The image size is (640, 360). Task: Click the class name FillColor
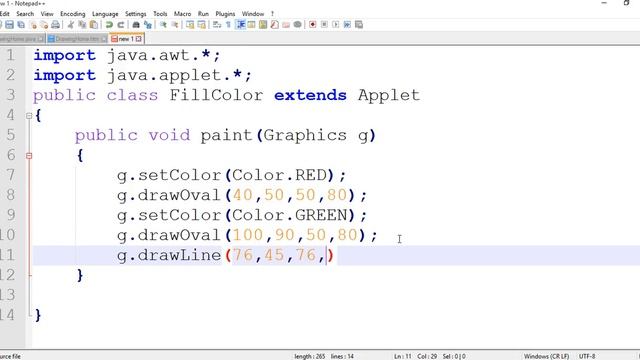tap(216, 95)
